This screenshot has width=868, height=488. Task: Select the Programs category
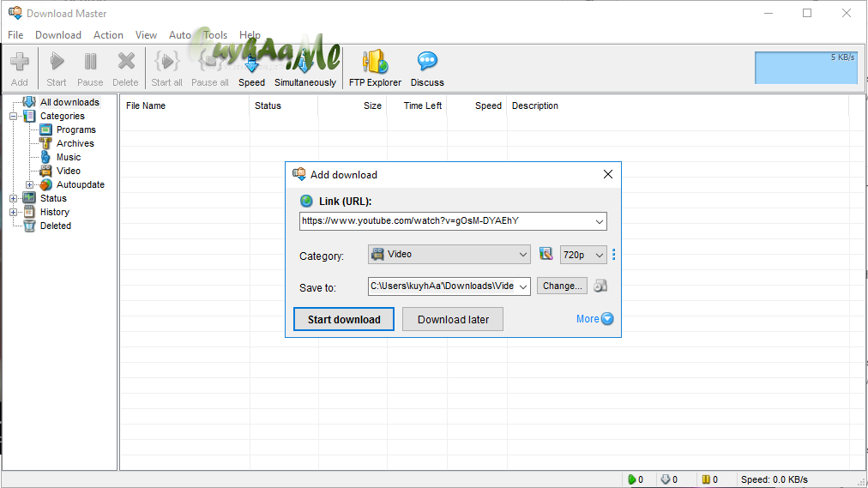(x=75, y=130)
